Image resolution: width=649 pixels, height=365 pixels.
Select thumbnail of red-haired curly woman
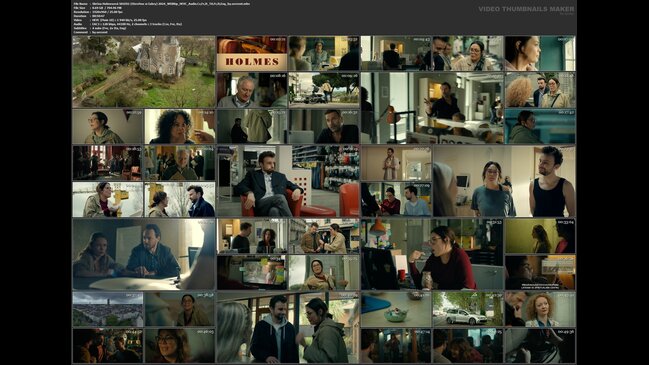[x=540, y=309]
